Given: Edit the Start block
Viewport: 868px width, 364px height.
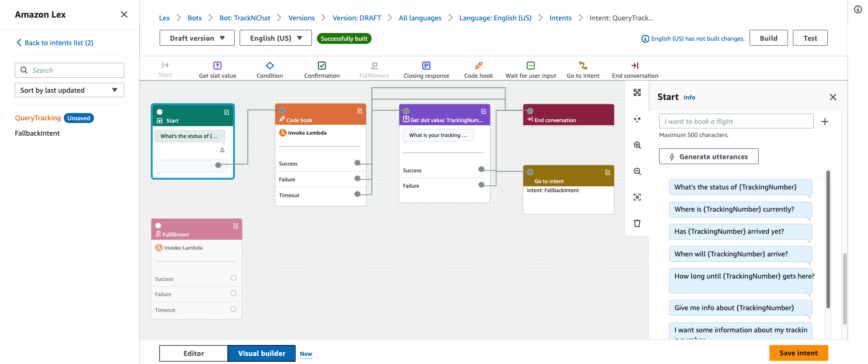Looking at the screenshot, I should (227, 112).
